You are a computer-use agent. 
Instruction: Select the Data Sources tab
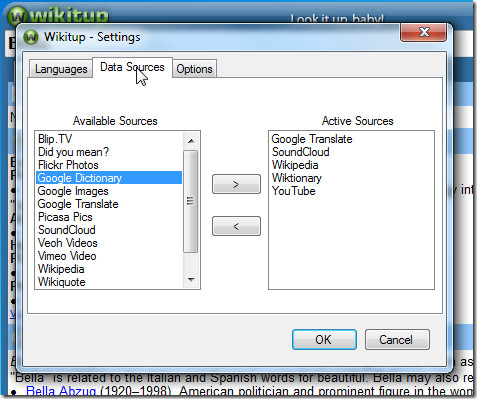click(132, 67)
